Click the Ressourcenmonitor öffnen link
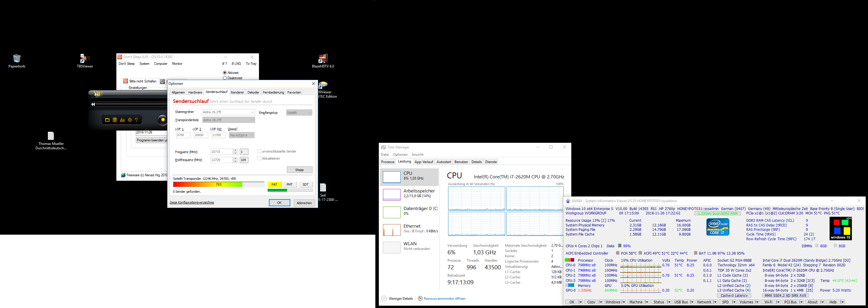Viewport: 868px width, 308px height. [x=445, y=299]
